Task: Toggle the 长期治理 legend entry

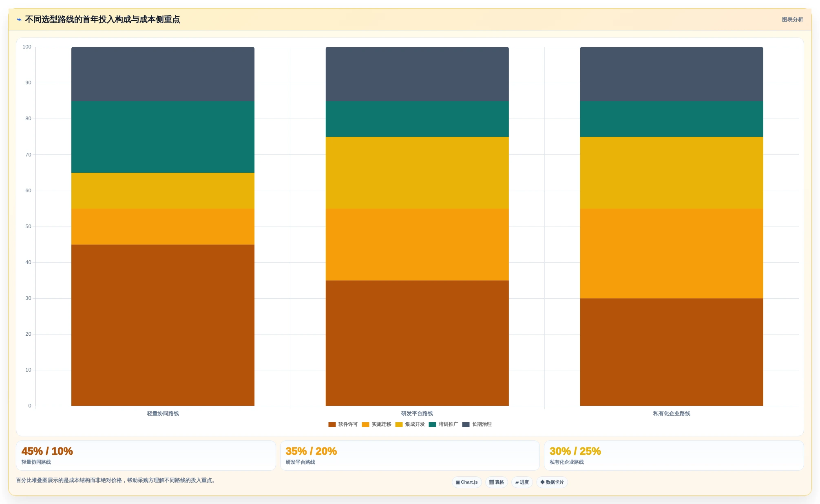Action: coord(477,424)
